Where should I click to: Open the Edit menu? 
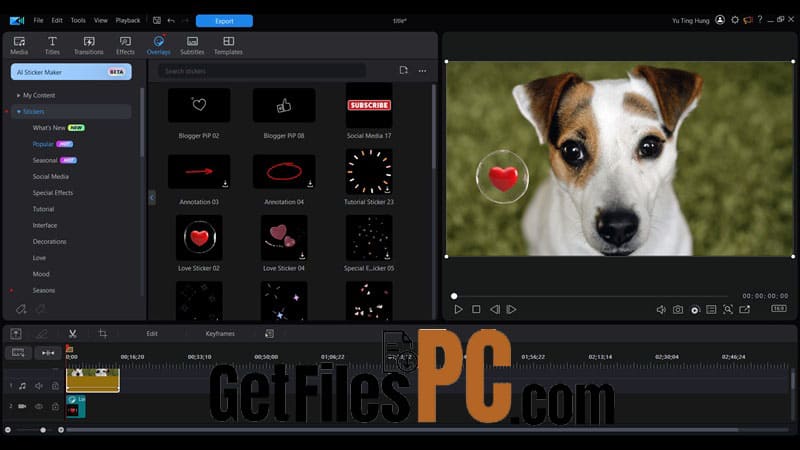coord(57,20)
